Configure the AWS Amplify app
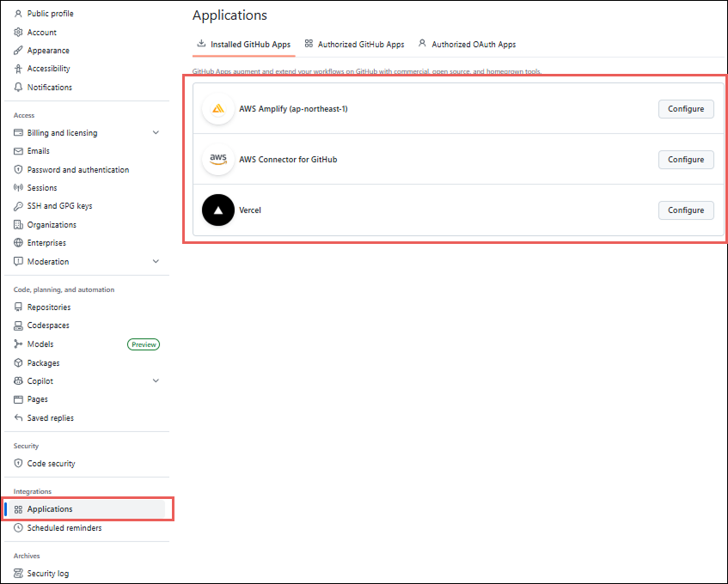 [685, 109]
